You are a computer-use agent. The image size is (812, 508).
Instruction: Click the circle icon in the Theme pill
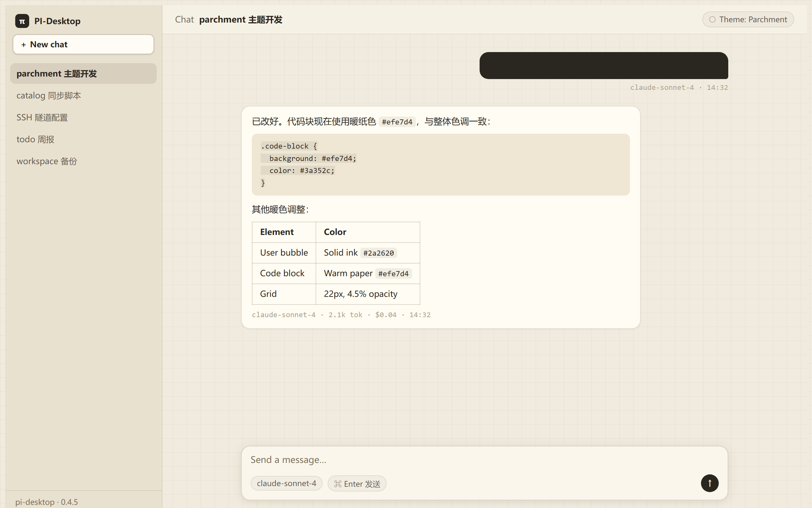712,19
